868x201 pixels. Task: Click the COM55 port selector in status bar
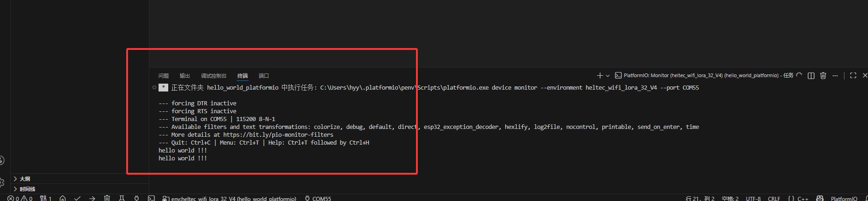click(318, 199)
